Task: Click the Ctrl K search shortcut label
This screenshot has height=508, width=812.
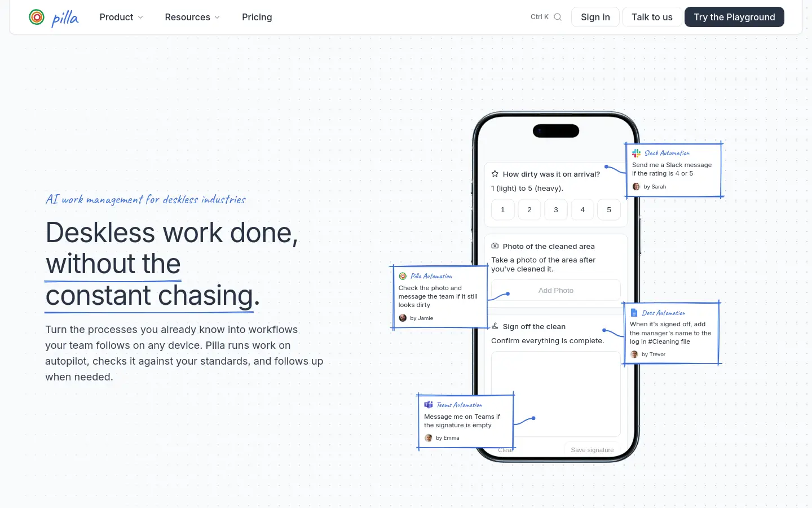Action: (540, 17)
